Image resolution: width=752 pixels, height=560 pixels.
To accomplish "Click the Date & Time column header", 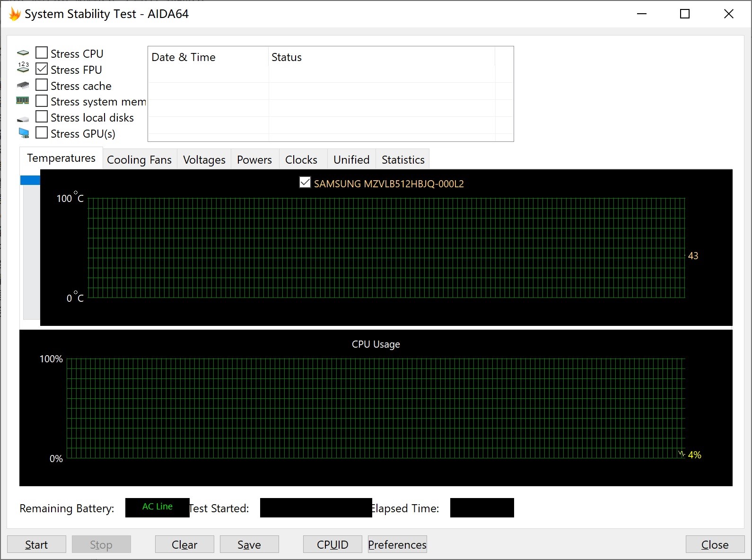I will tap(208, 57).
